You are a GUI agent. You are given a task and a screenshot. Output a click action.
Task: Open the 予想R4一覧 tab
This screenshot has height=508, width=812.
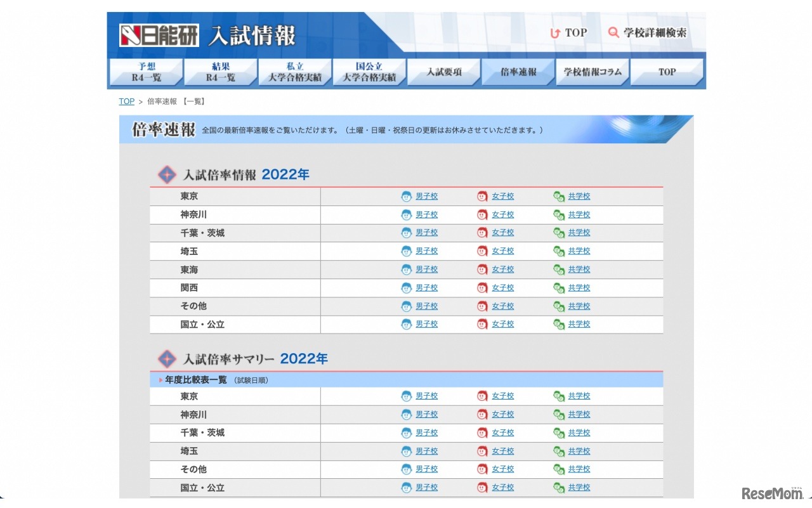click(x=146, y=72)
